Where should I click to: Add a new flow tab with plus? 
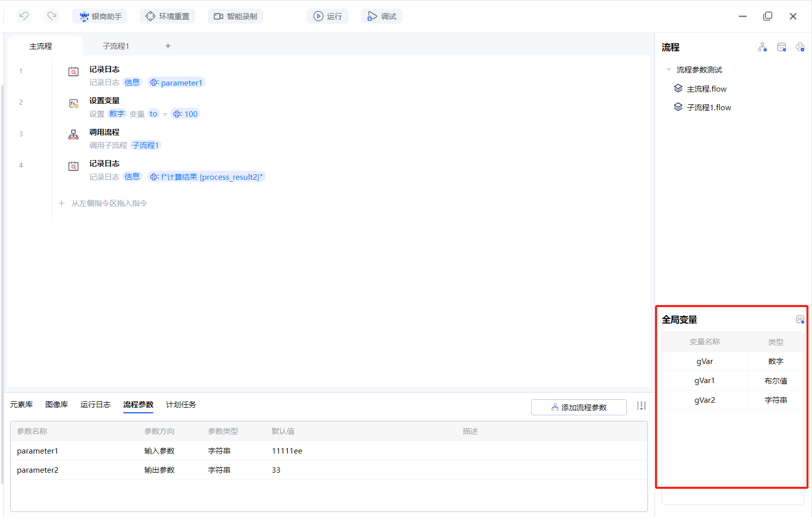click(x=168, y=46)
